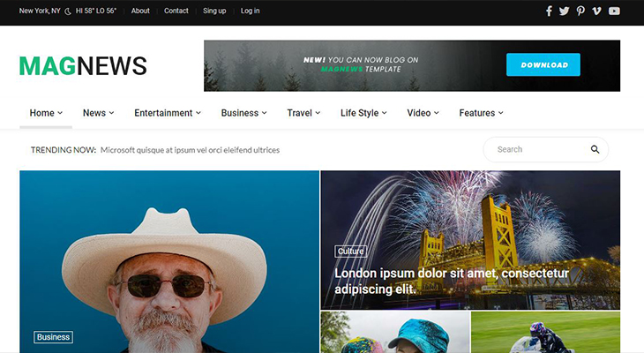
Task: Select the Home nav item
Action: [x=46, y=113]
